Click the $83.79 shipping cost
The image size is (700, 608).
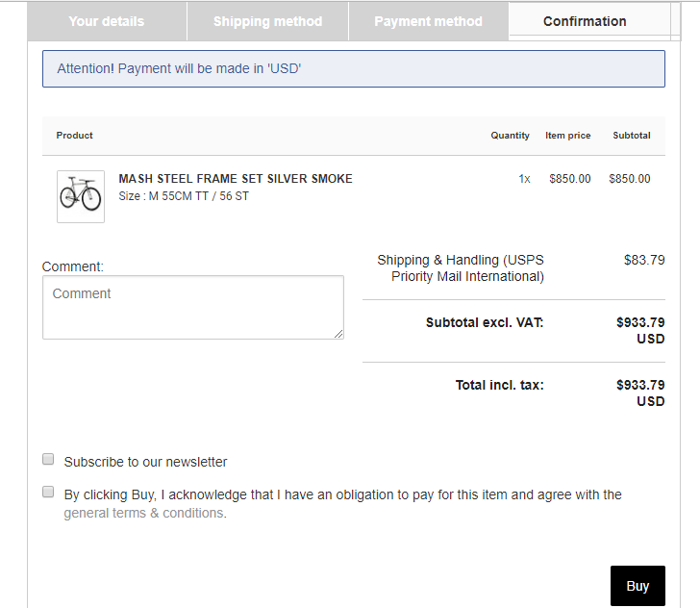(x=644, y=260)
